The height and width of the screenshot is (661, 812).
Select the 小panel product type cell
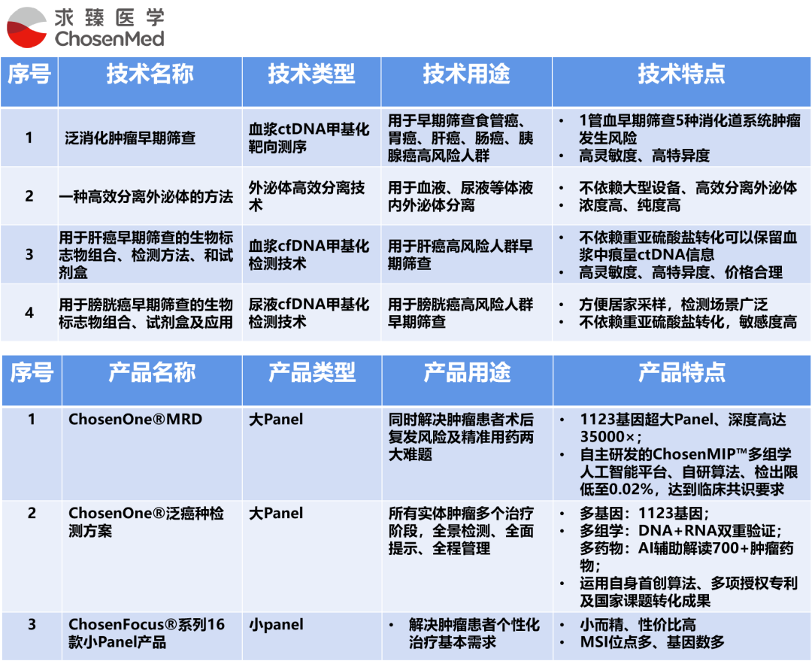277,625
